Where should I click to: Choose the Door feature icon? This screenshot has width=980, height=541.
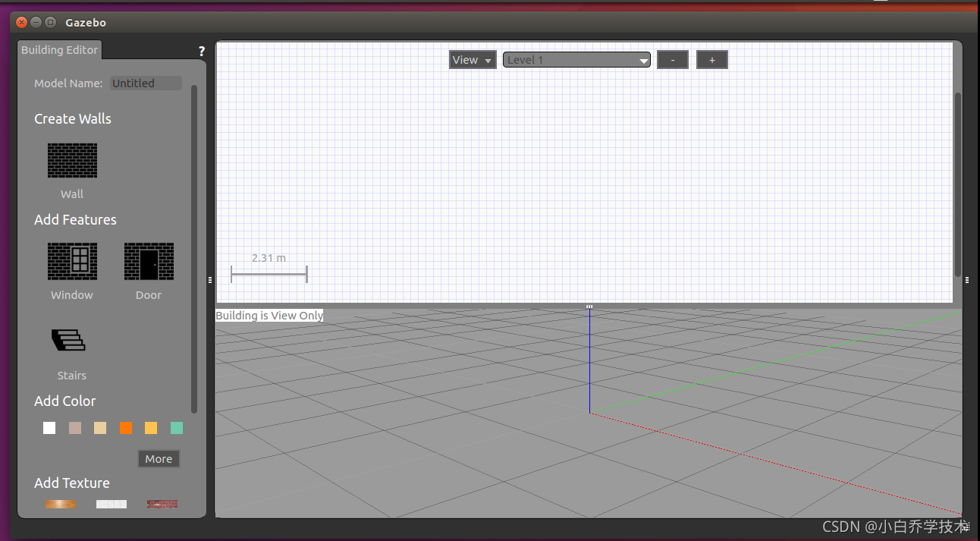149,261
